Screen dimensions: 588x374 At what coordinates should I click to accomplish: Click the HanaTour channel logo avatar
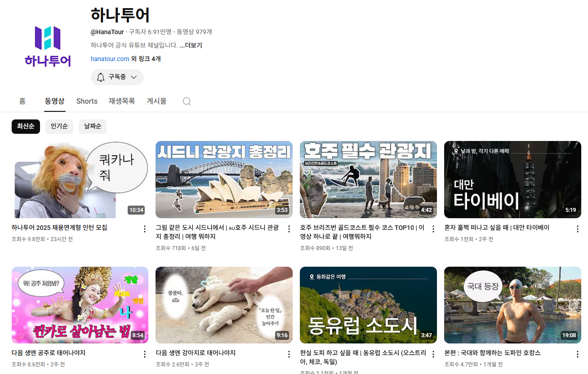(48, 46)
